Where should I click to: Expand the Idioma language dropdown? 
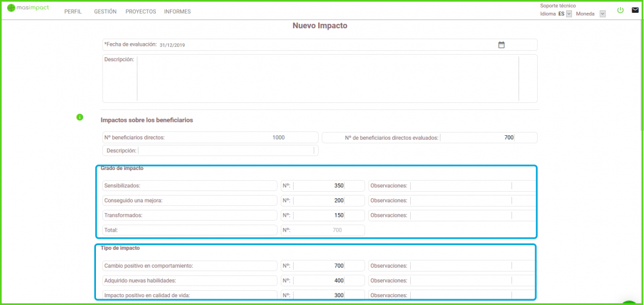pyautogui.click(x=569, y=14)
